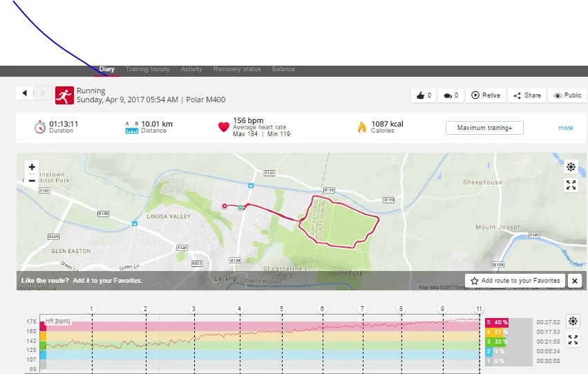Click the A-B Distance icon
The width and height of the screenshot is (588, 374).
[131, 127]
